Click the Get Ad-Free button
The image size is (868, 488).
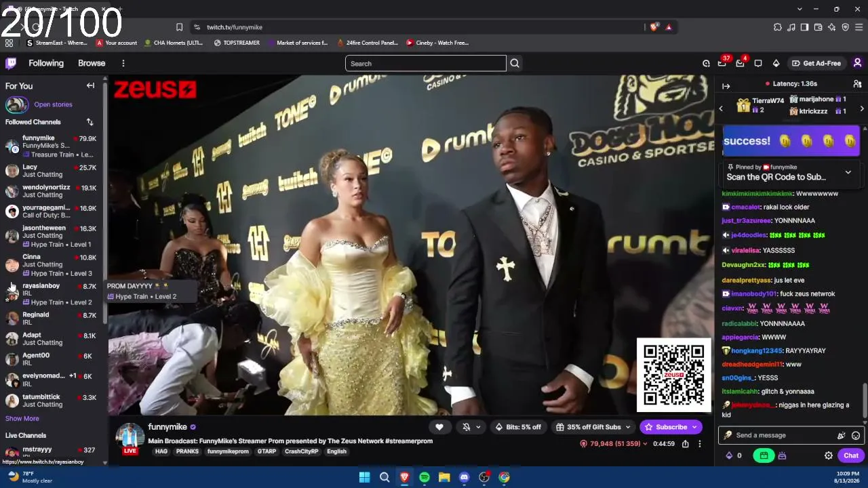click(816, 63)
